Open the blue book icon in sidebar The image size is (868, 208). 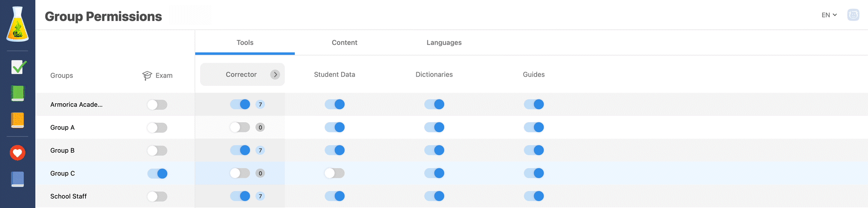17,179
